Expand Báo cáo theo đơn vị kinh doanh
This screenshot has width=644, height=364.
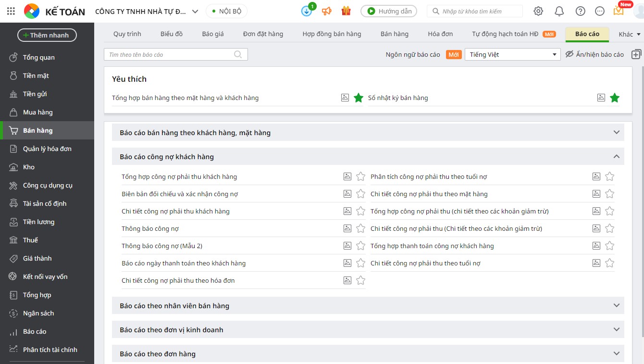tap(368, 329)
